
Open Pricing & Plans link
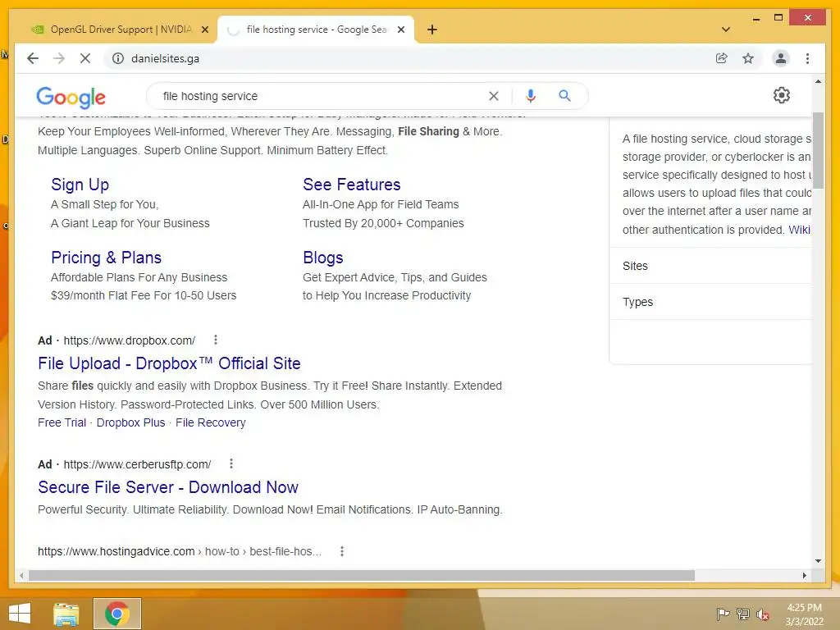(x=106, y=258)
